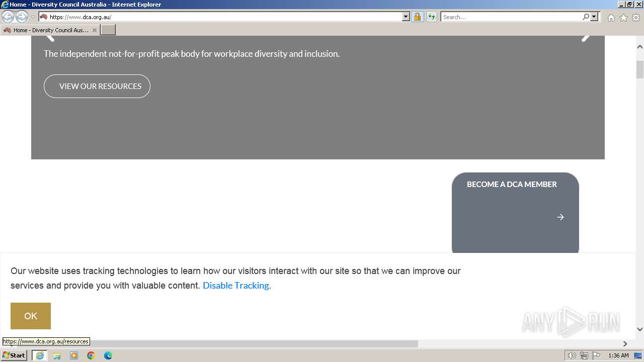Open the recent pages dropdown arrow
This screenshot has height=362, width=644.
coord(33,17)
